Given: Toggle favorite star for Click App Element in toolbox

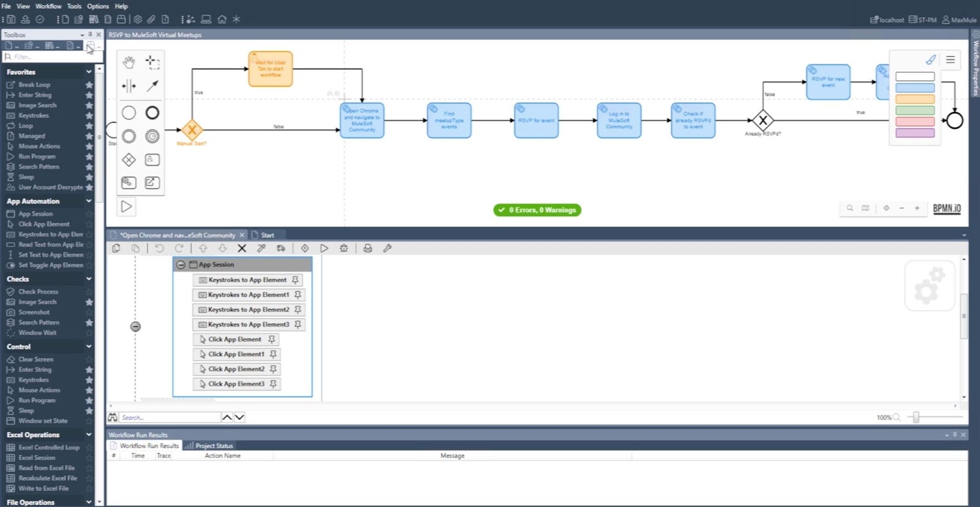Looking at the screenshot, I should tap(89, 224).
